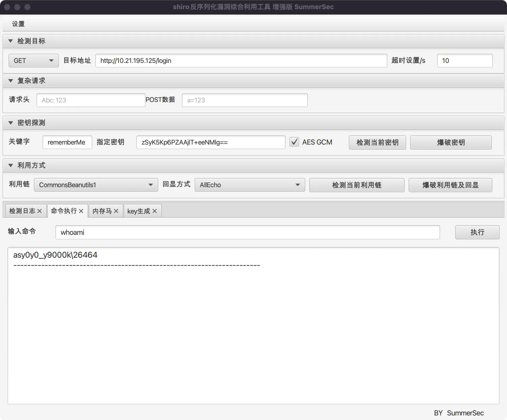Focus the 超时设置 timeout field

click(x=465, y=61)
